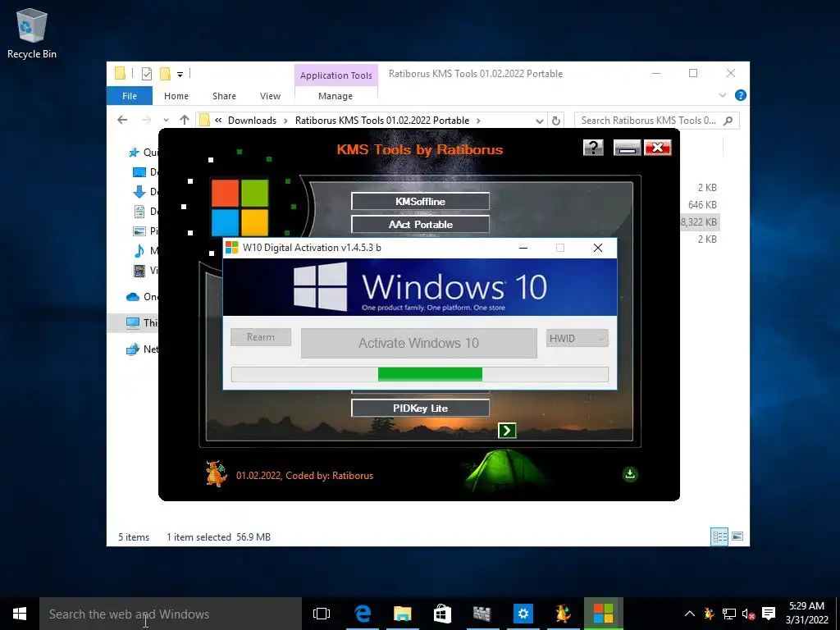Select the 646 KB file row

[x=702, y=204]
